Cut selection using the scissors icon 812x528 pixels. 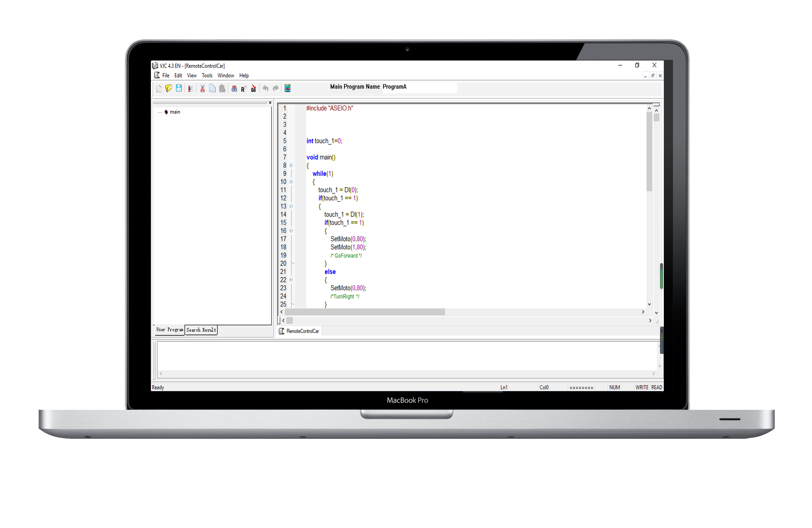pyautogui.click(x=202, y=89)
